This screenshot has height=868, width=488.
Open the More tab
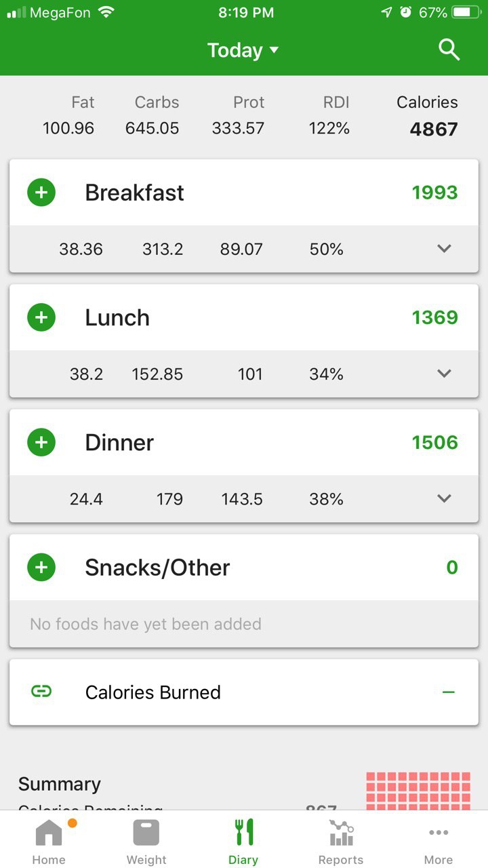click(x=439, y=842)
